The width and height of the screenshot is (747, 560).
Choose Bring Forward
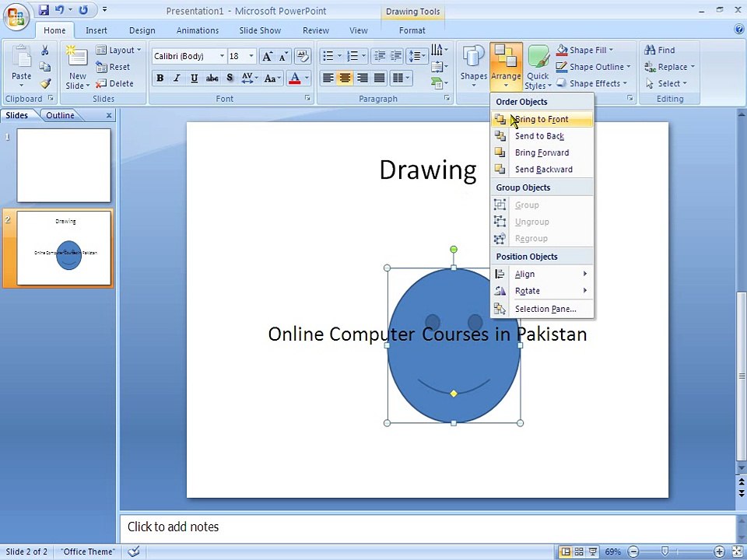(x=542, y=153)
